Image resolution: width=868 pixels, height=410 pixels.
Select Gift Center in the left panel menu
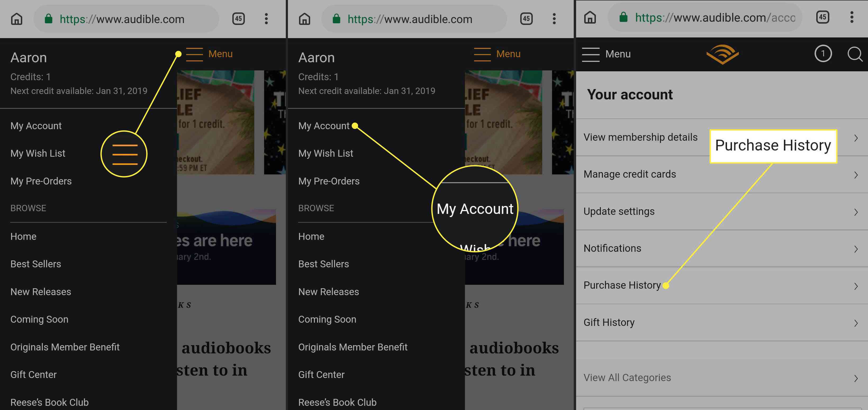tap(33, 375)
